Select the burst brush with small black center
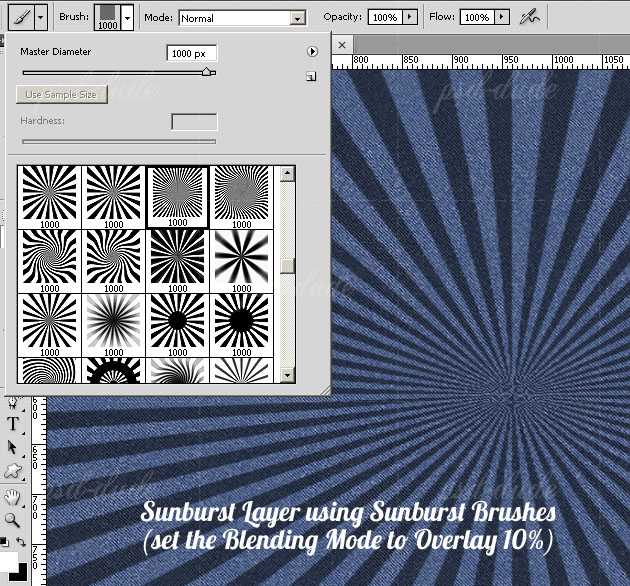This screenshot has height=586, width=630. pyautogui.click(x=178, y=325)
